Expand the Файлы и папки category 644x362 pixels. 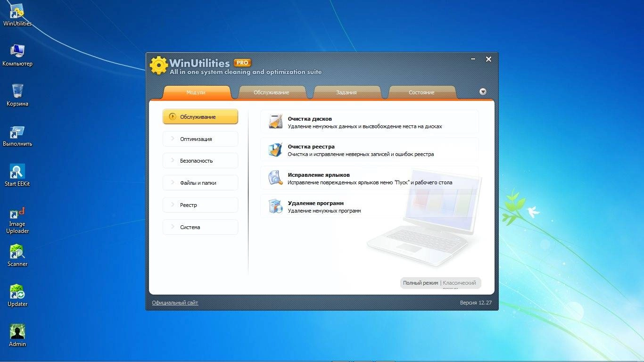[x=200, y=183]
